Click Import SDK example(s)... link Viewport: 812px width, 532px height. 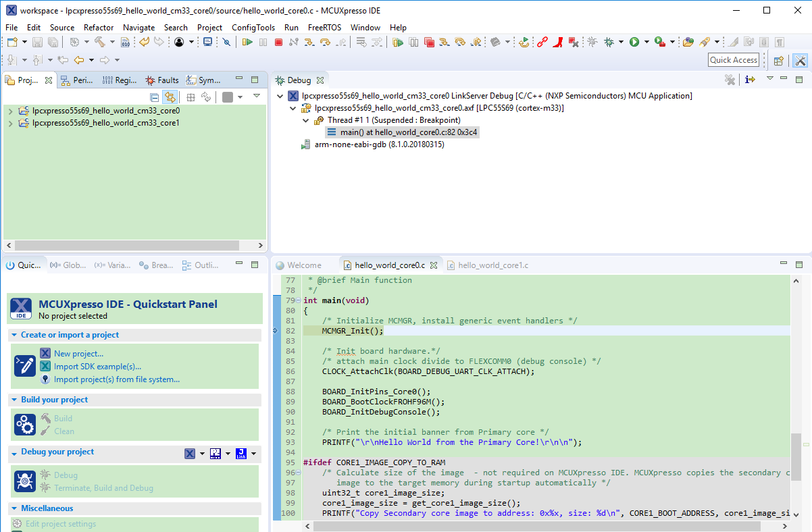[x=97, y=366]
